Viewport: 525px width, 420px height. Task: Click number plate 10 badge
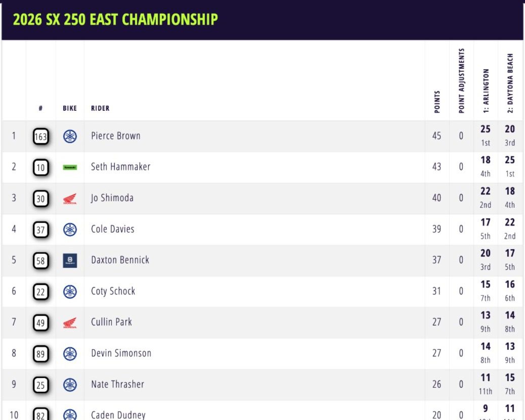pyautogui.click(x=40, y=167)
